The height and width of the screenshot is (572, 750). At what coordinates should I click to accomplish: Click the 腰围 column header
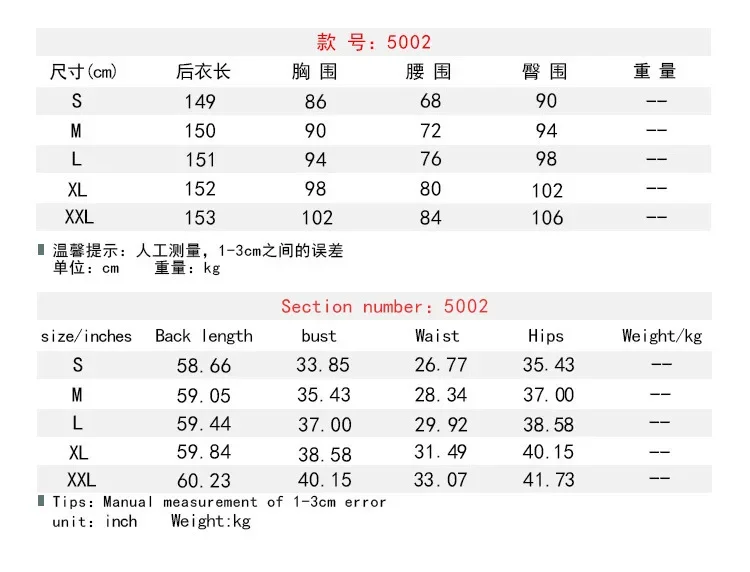point(429,72)
